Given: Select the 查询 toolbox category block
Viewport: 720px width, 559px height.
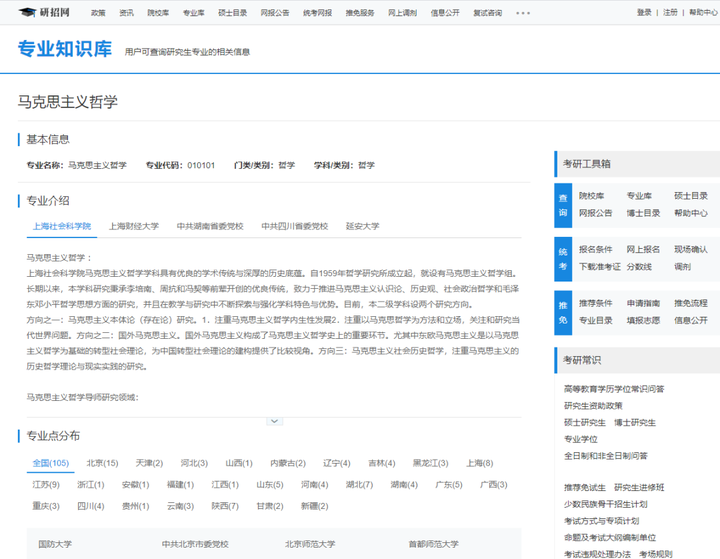Looking at the screenshot, I should tap(563, 204).
